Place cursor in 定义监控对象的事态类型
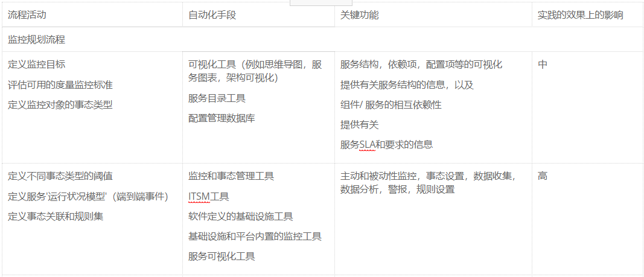Screen dimensions: 644x277 click(60, 104)
